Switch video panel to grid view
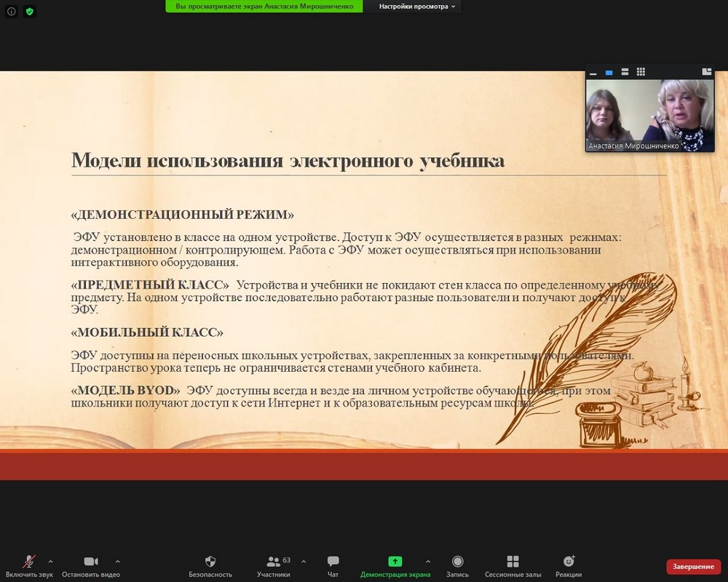The width and height of the screenshot is (728, 582). [x=641, y=72]
